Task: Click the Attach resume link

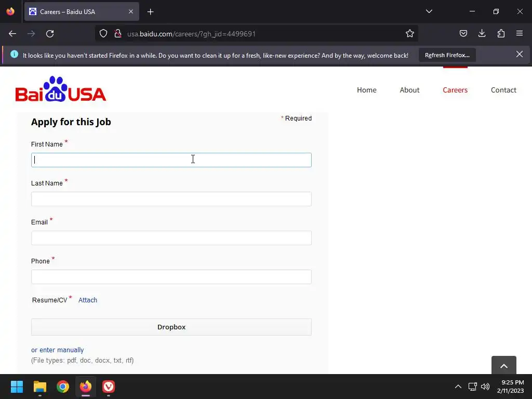Action: (87, 300)
